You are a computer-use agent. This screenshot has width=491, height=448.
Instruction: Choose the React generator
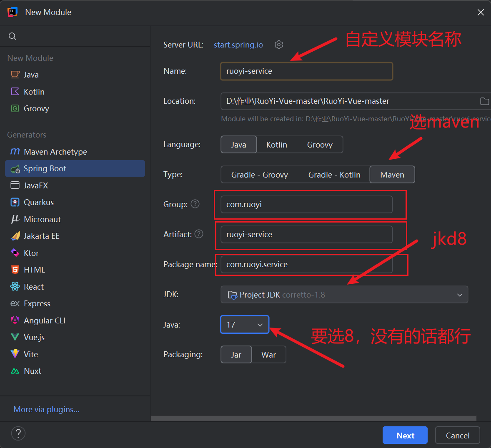point(75,287)
